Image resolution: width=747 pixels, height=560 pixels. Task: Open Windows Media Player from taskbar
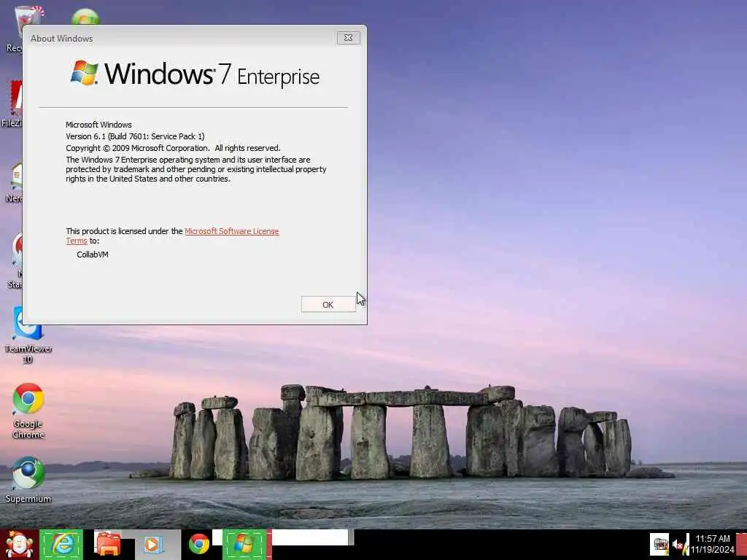coord(153,545)
